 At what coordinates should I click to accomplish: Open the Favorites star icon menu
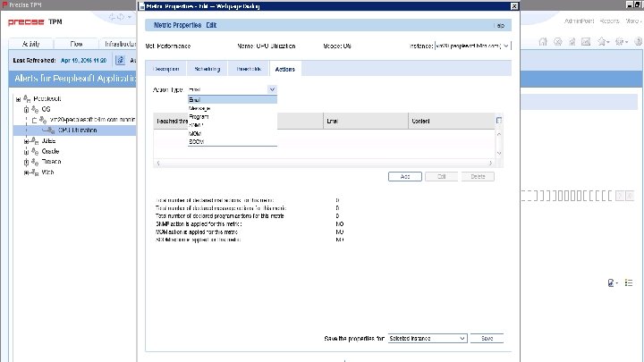[604, 41]
